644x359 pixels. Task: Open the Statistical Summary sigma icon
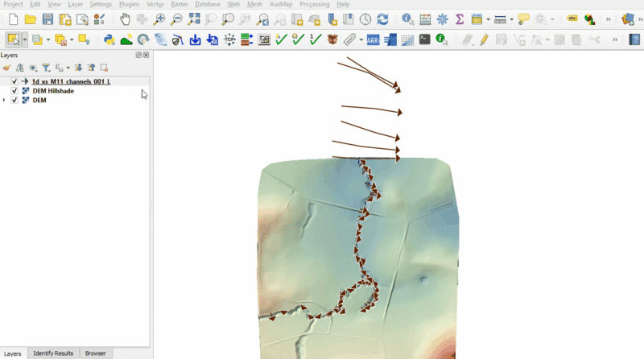(x=460, y=19)
